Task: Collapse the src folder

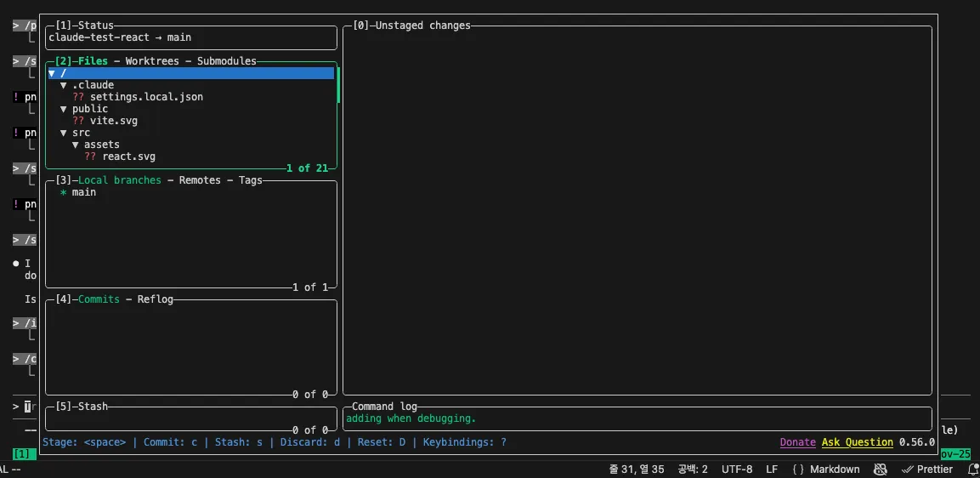Action: (64, 133)
